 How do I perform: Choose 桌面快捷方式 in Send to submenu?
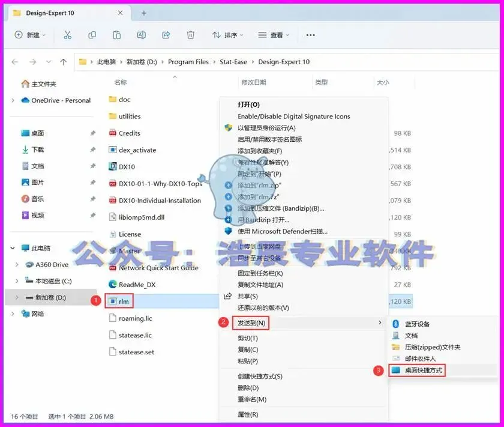point(424,370)
